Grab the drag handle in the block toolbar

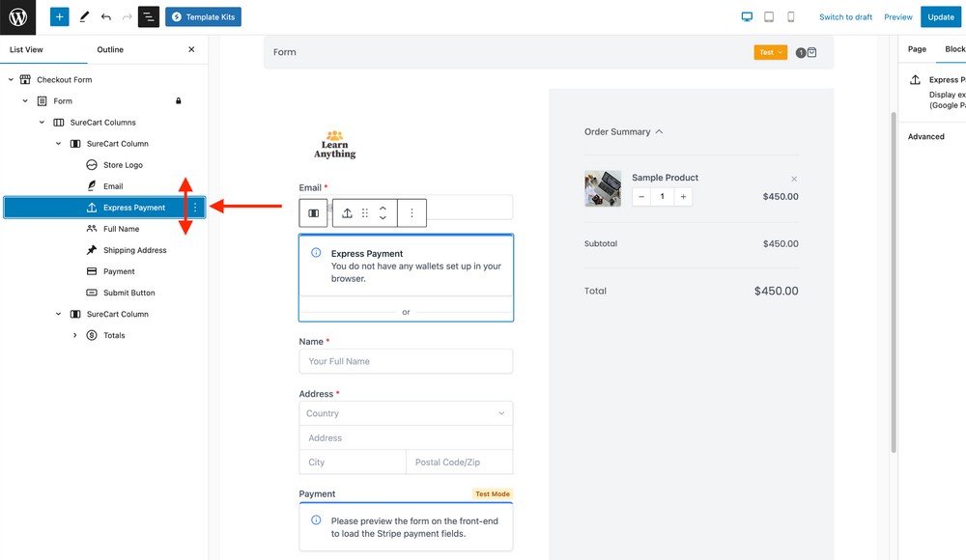[x=364, y=213]
